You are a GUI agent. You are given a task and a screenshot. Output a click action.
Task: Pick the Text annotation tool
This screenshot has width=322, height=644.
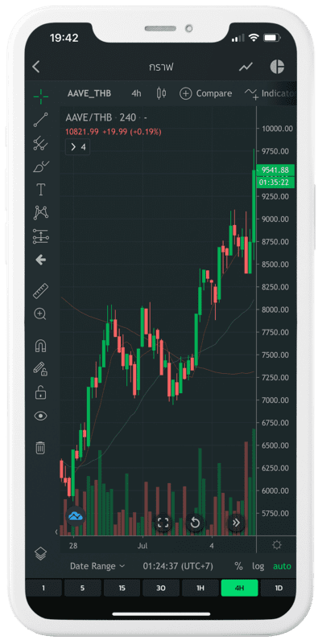(x=40, y=190)
